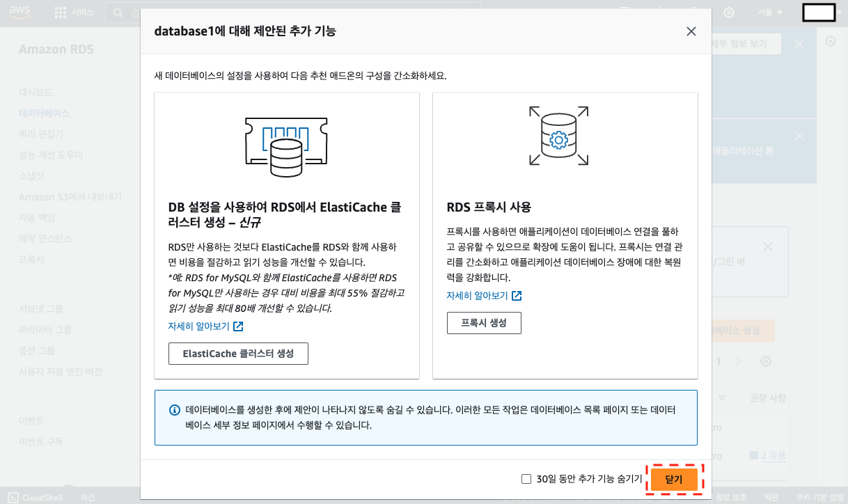Click the sort arrow left of 권장 사항
Image resolution: width=848 pixels, height=504 pixels.
(x=722, y=398)
